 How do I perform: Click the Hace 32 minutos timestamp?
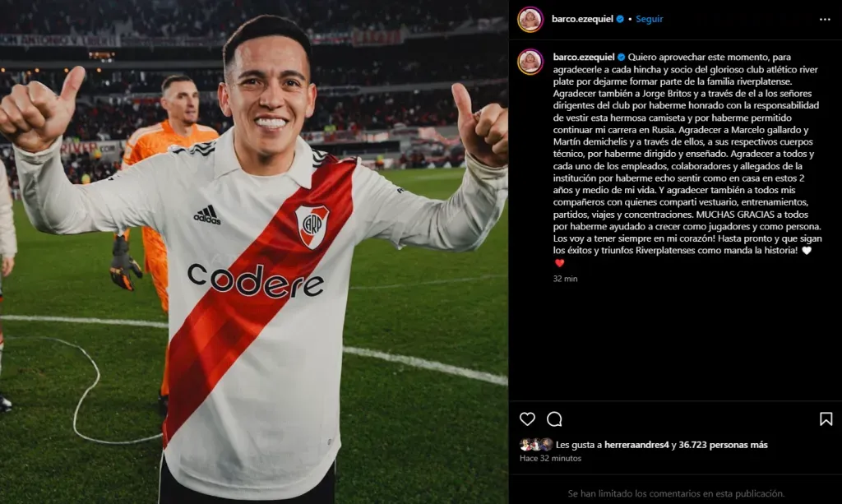[550, 459]
